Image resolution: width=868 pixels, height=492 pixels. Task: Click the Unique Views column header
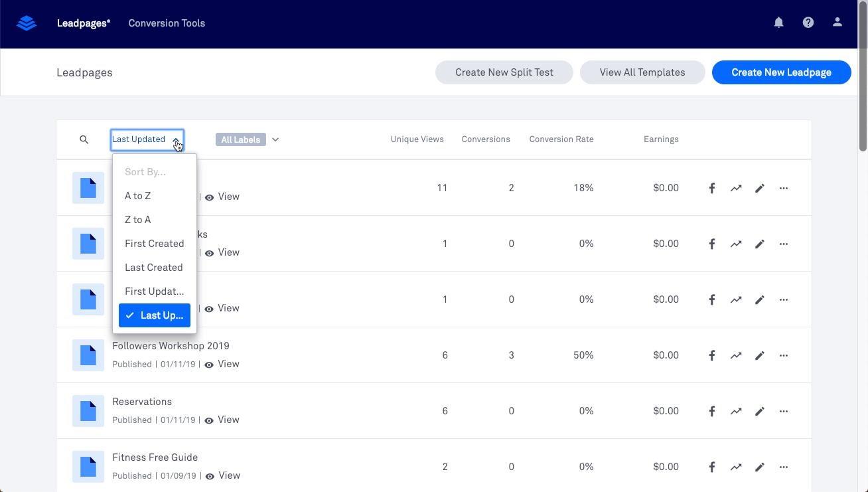click(x=417, y=139)
